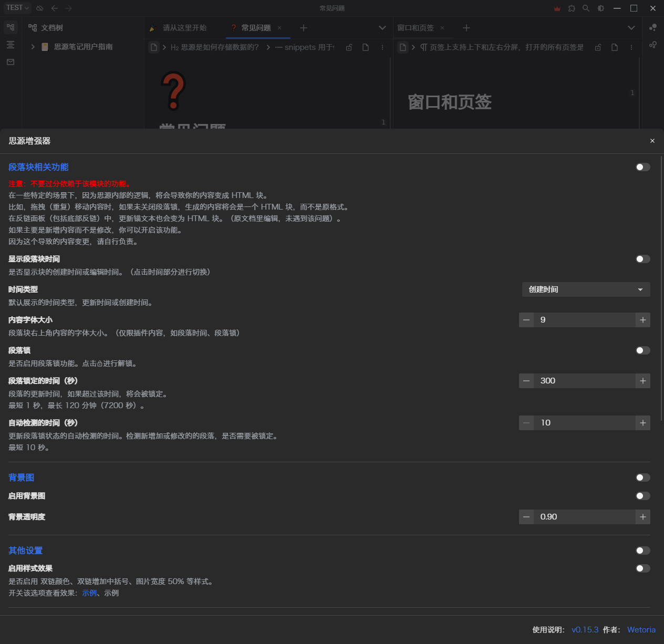The width and height of the screenshot is (664, 644).
Task: Open the tab list chevron in left pane
Action: [382, 28]
